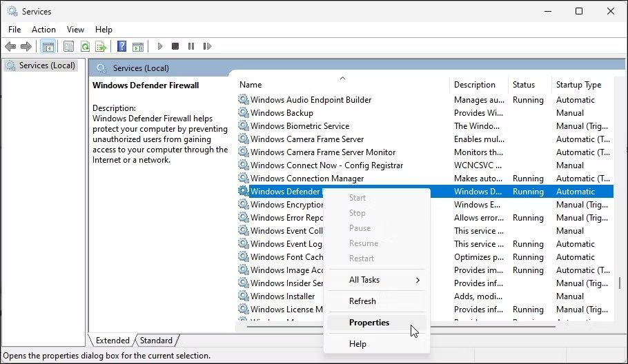Switch to the Standard tab
Screen dimensions: 628x364
(156, 341)
